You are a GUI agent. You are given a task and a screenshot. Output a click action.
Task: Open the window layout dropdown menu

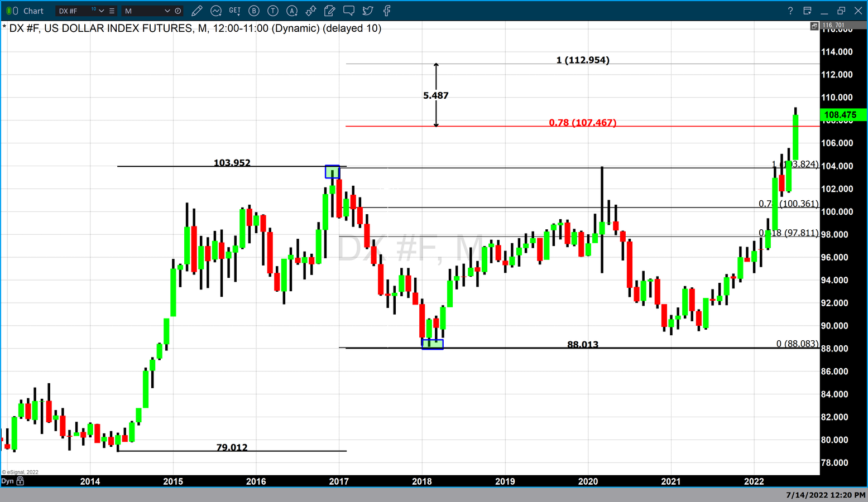click(x=807, y=11)
